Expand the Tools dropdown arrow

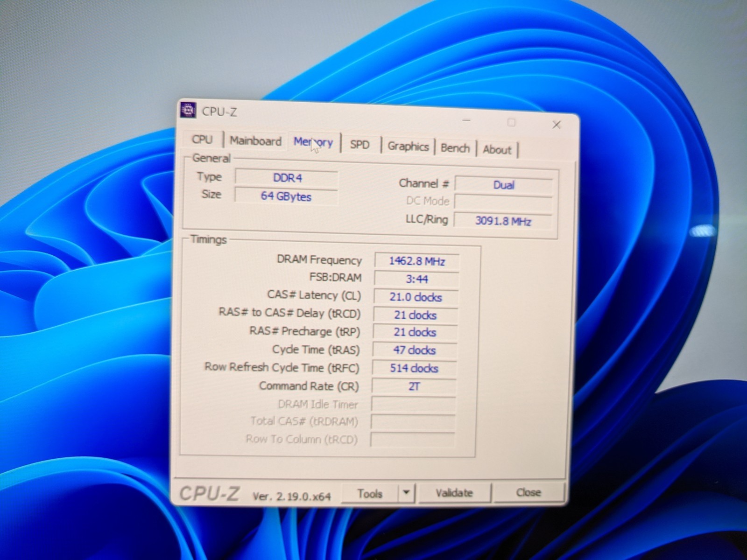pos(407,493)
